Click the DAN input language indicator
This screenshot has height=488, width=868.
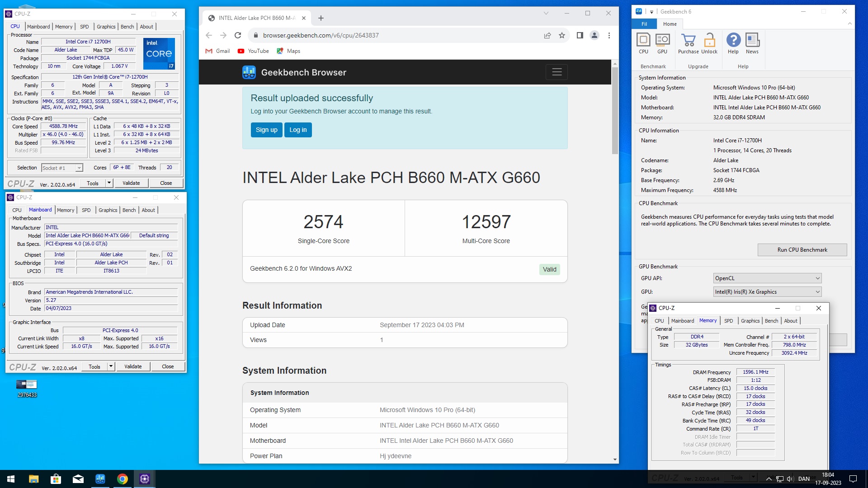(804, 479)
